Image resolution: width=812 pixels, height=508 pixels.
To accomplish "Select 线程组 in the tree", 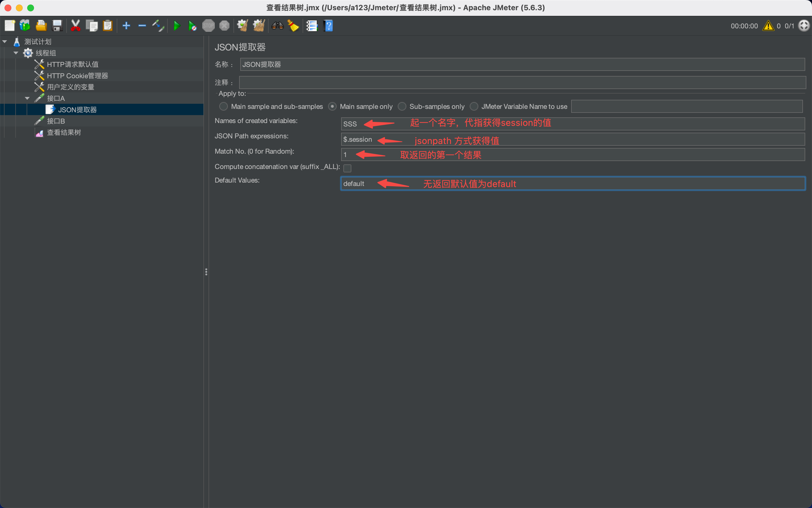I will coord(46,53).
